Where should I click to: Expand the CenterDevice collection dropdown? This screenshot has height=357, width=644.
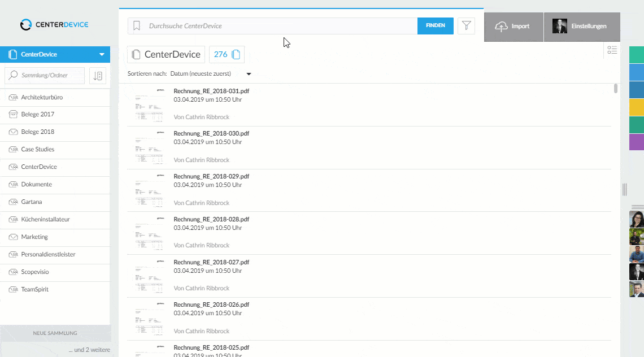click(102, 55)
